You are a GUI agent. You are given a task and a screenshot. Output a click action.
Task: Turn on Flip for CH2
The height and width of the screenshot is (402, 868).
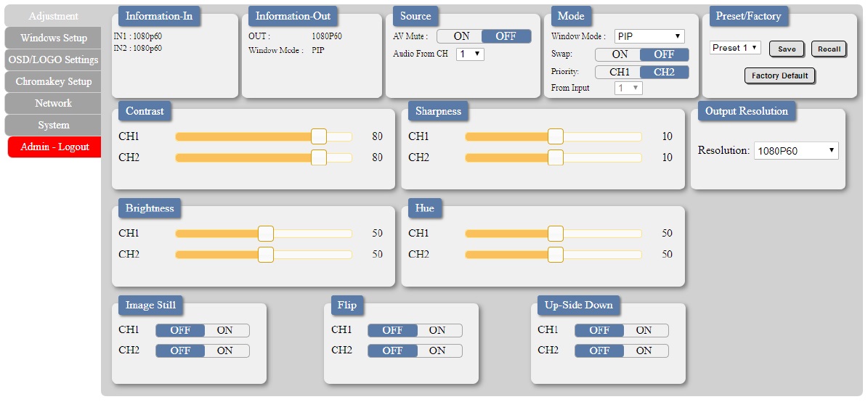[x=439, y=350]
